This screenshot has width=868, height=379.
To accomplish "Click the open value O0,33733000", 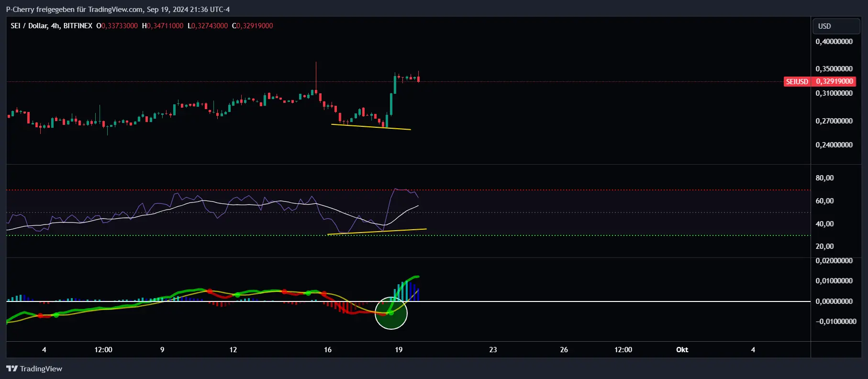I will (117, 26).
